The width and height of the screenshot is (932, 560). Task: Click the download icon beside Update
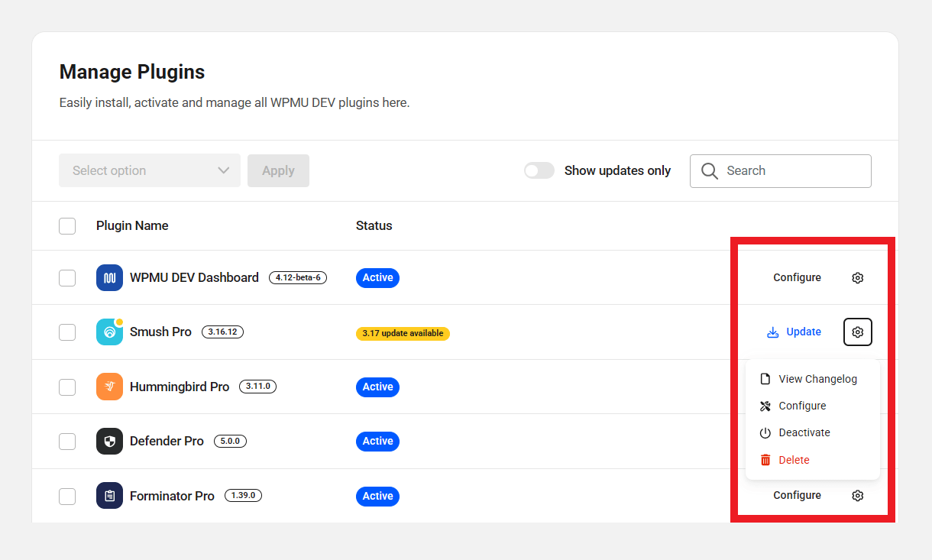[772, 332]
